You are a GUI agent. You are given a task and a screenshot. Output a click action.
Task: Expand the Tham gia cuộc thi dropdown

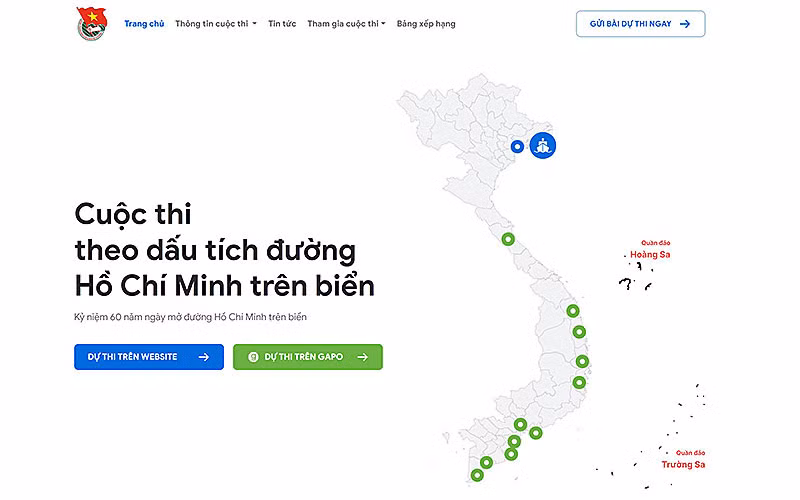pyautogui.click(x=346, y=23)
